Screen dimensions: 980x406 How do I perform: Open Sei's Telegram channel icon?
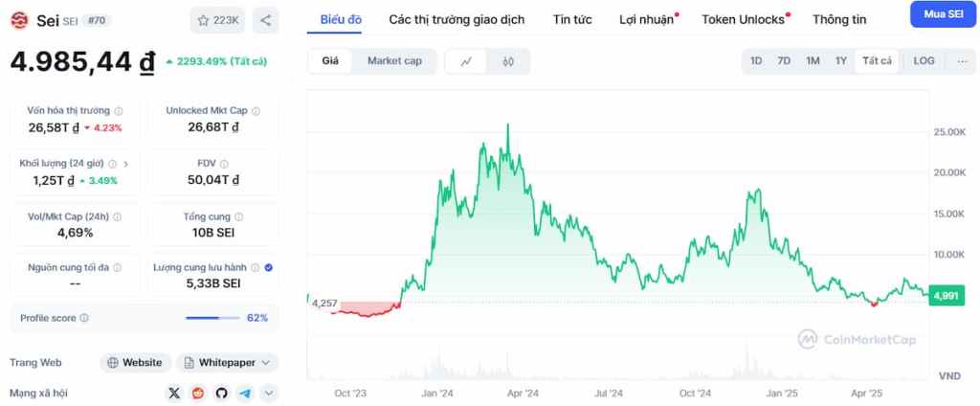246,393
